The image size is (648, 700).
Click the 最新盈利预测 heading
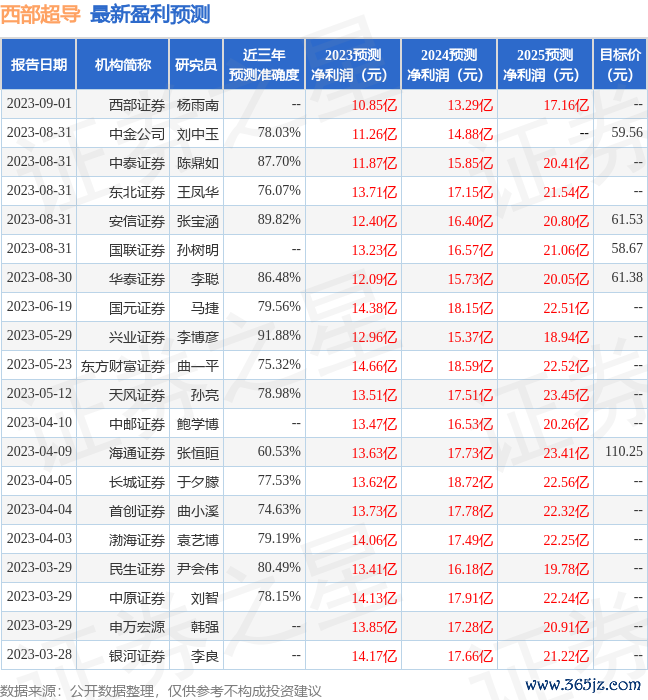click(x=150, y=14)
